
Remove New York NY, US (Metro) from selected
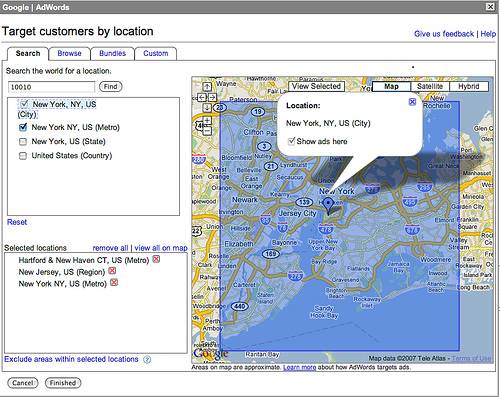point(114,283)
